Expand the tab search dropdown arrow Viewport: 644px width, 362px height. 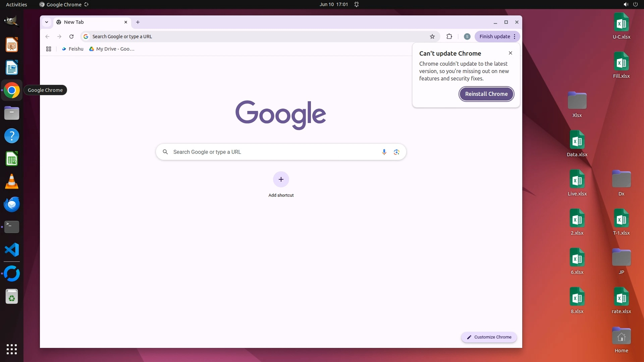(x=47, y=22)
